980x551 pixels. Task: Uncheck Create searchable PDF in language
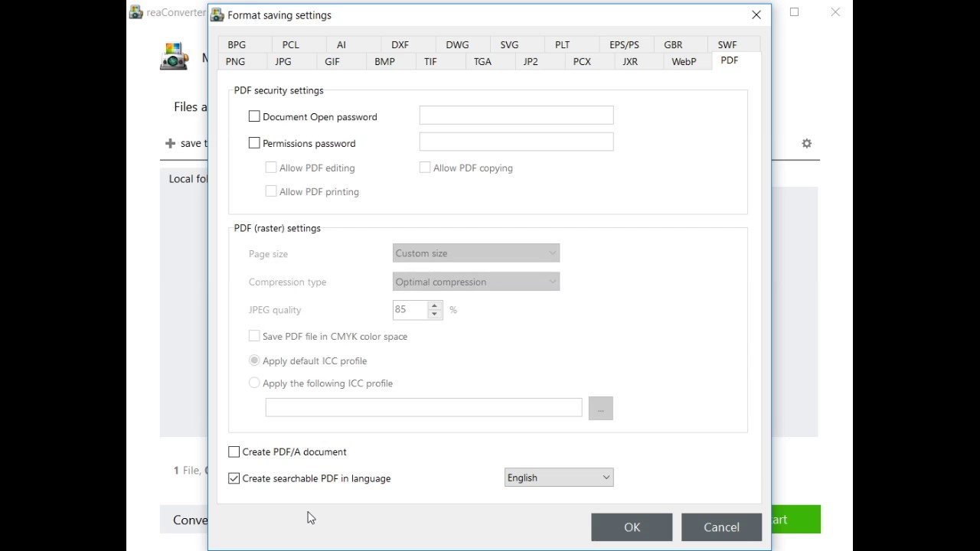pyautogui.click(x=234, y=478)
